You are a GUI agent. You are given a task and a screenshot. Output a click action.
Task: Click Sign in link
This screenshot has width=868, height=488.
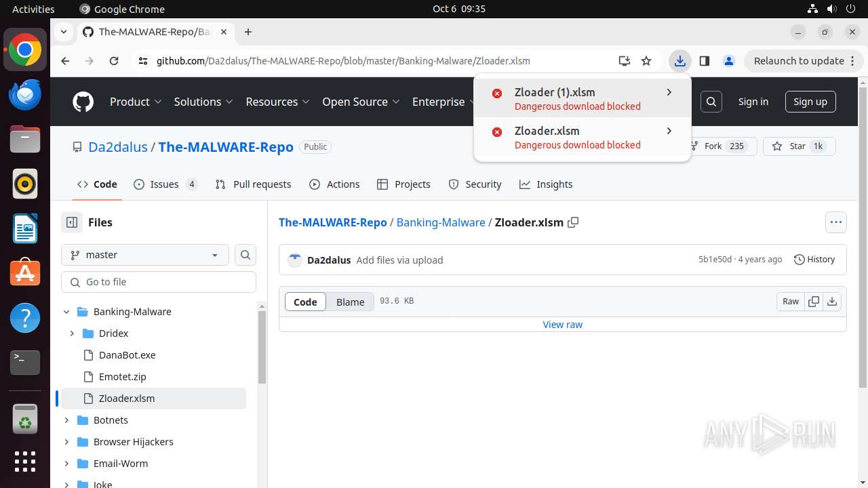753,102
